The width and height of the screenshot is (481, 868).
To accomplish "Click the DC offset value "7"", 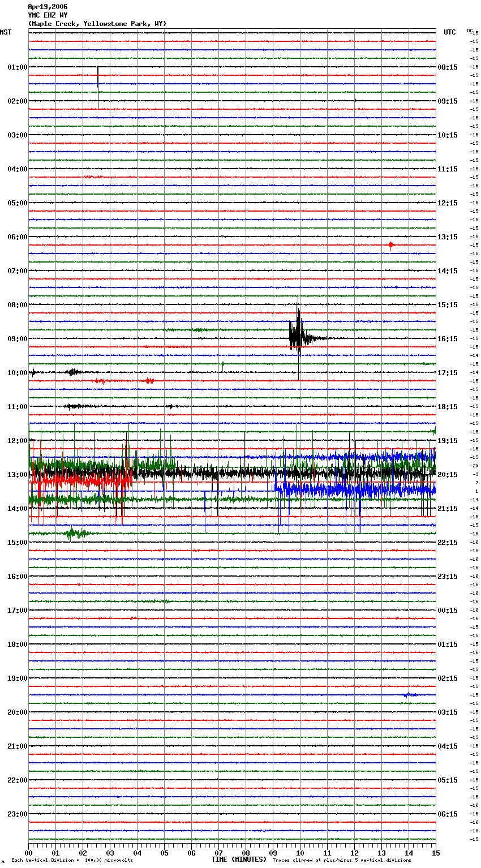I will click(x=476, y=483).
